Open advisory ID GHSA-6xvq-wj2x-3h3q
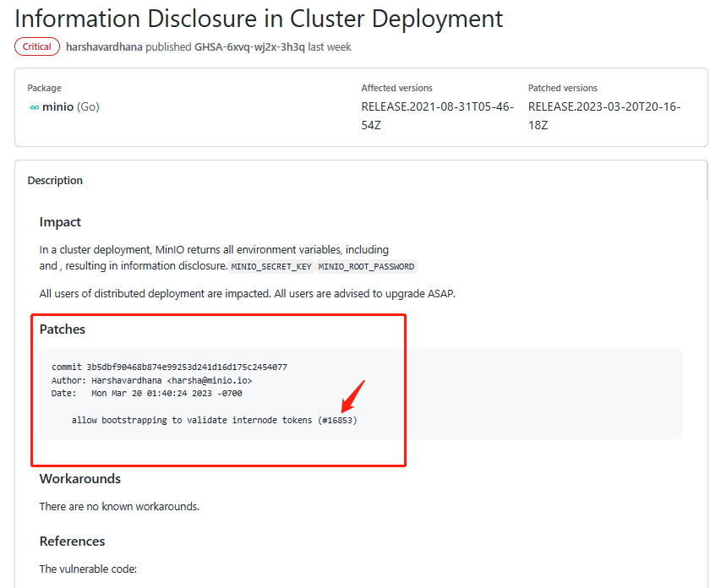This screenshot has height=588, width=710. (x=249, y=47)
